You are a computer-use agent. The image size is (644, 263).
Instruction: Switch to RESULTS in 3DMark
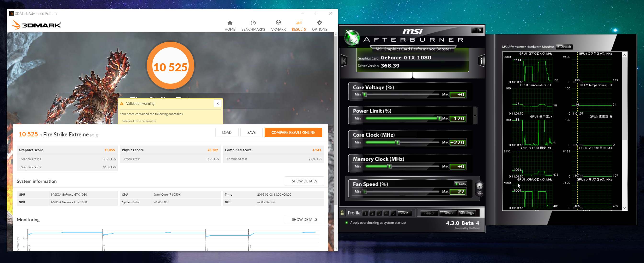pyautogui.click(x=299, y=26)
